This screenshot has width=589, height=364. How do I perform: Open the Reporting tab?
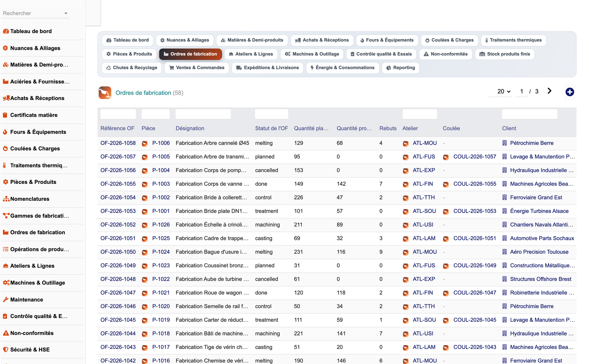pos(400,68)
